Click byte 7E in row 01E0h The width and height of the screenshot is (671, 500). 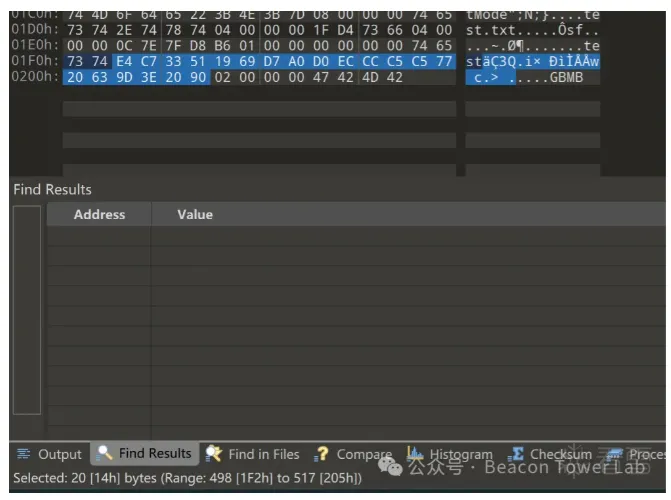149,46
